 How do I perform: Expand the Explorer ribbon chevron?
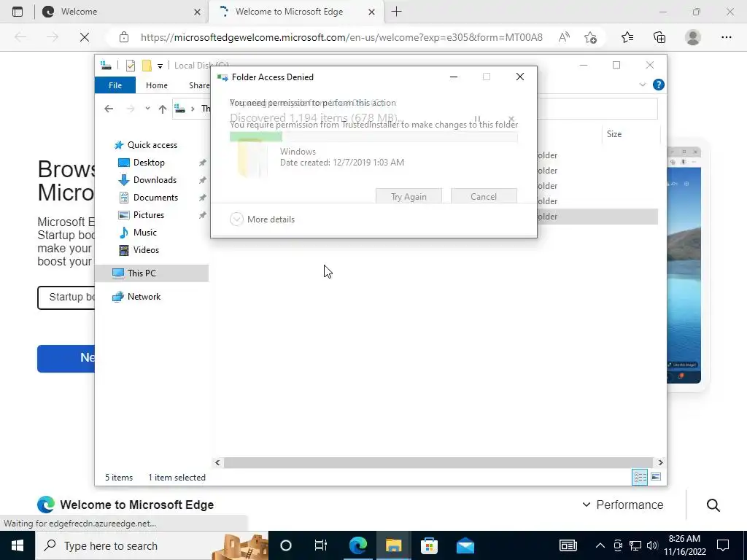pyautogui.click(x=642, y=85)
